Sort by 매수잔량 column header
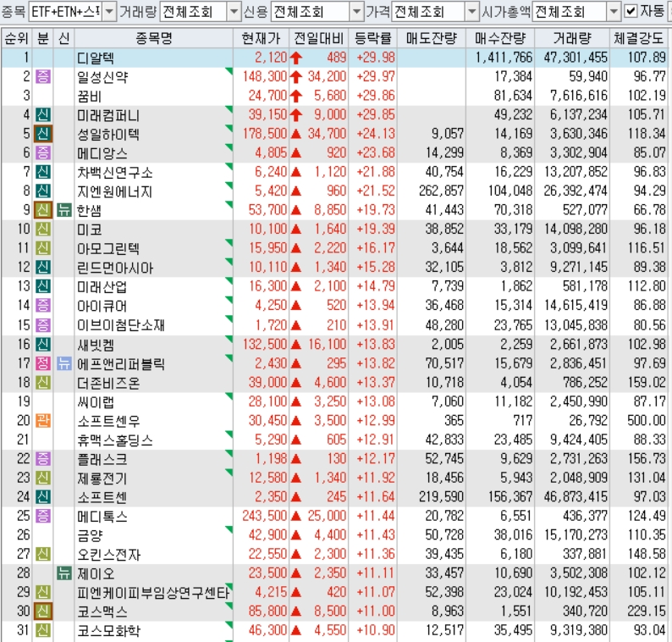Viewport: 672px width, 642px height. click(500, 39)
